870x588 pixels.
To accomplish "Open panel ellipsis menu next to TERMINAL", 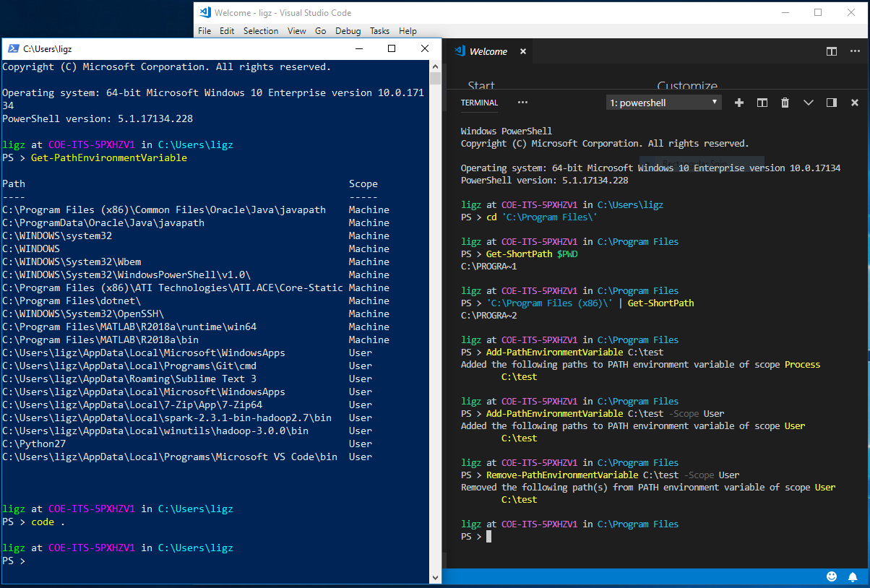I will [522, 103].
